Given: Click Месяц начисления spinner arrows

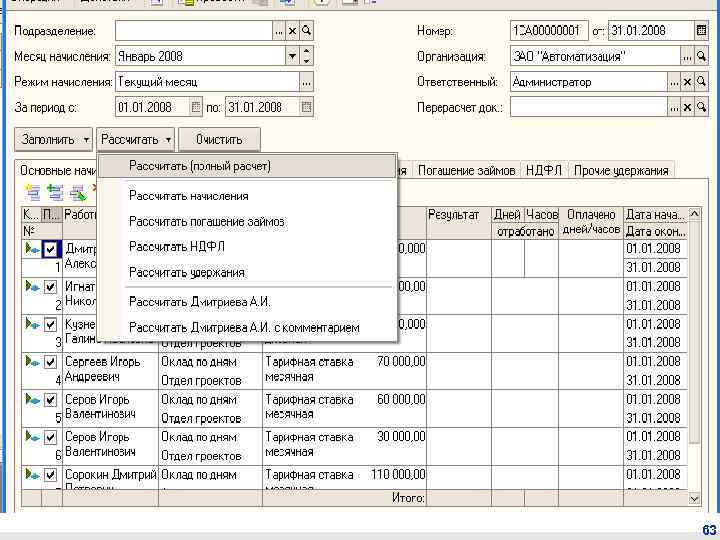Looking at the screenshot, I should click(306, 56).
